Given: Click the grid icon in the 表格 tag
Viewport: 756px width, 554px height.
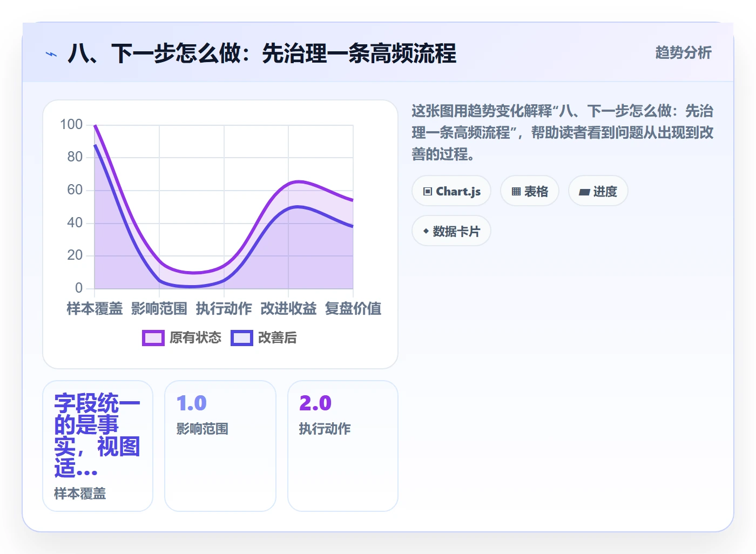Looking at the screenshot, I should pyautogui.click(x=516, y=192).
